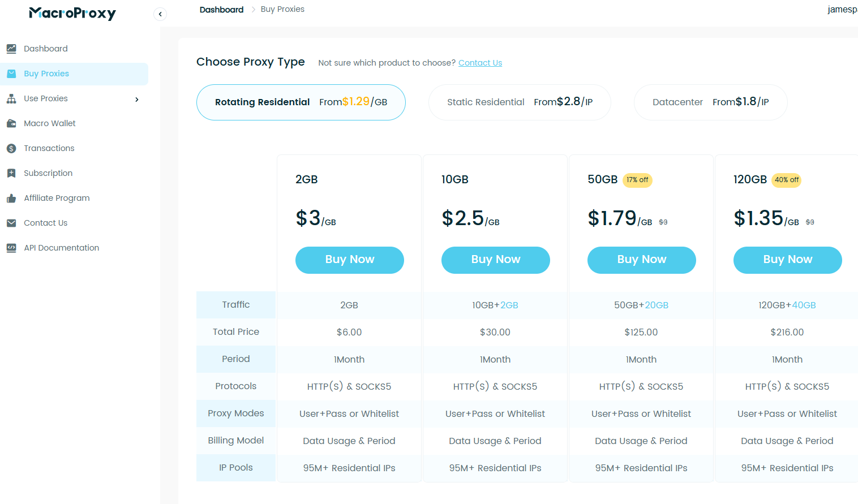Buy the 2GB plan

click(350, 260)
